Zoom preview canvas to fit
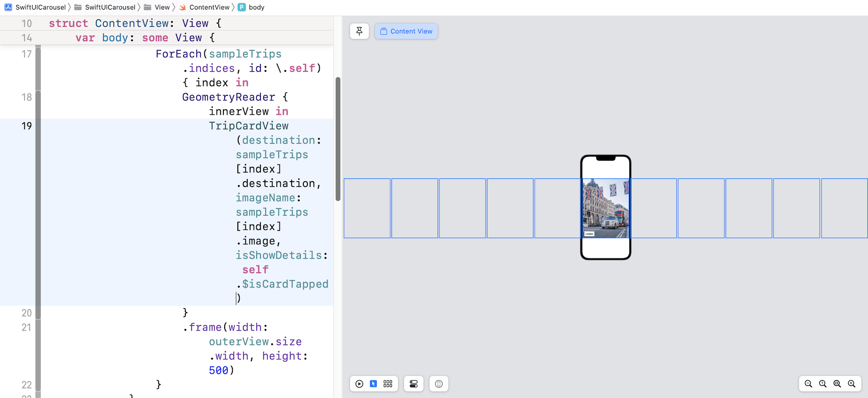The image size is (868, 398). 837,384
